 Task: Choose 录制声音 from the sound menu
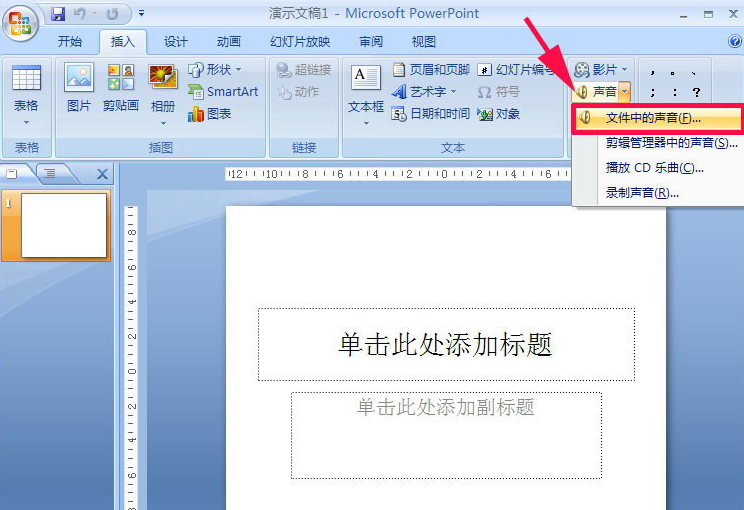click(642, 192)
